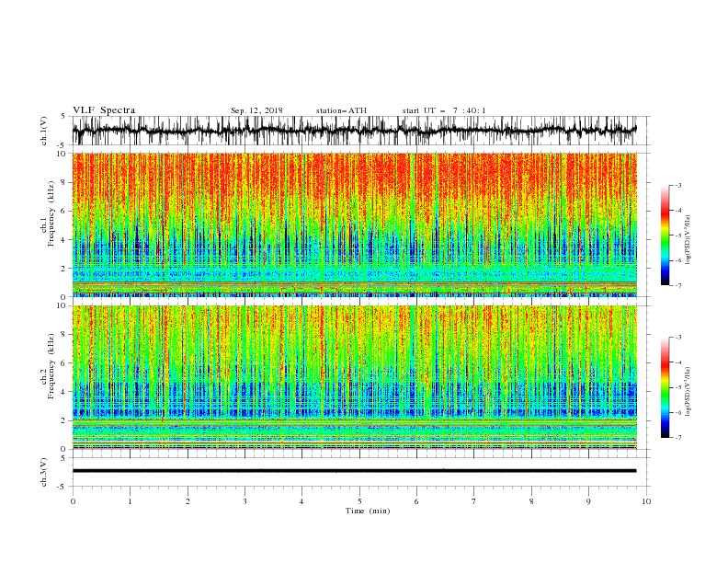
Task: Click the "-3" label on the ch.2 colorbar
Action: 678,338
